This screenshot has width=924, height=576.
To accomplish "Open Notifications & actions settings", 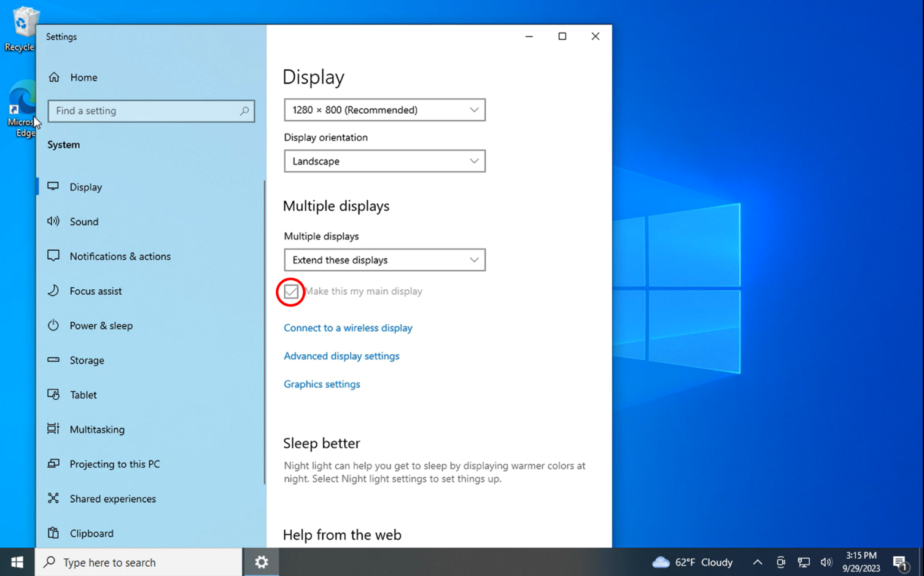I will 53,256.
